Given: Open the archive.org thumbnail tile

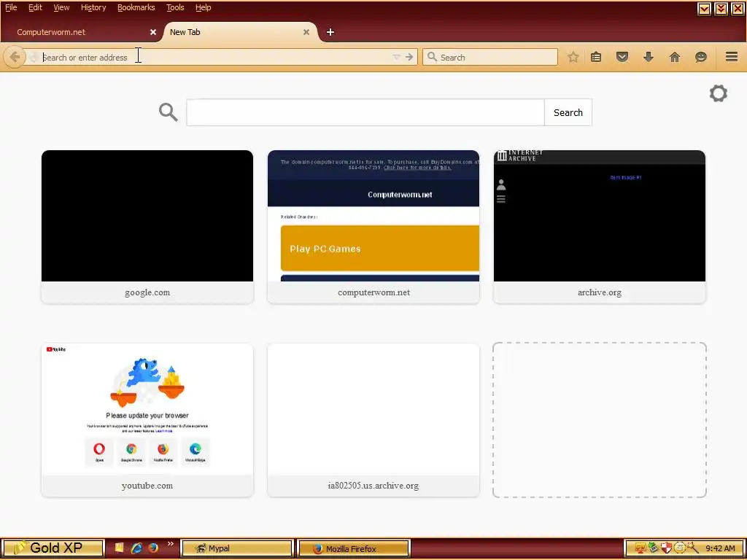Looking at the screenshot, I should [x=600, y=227].
